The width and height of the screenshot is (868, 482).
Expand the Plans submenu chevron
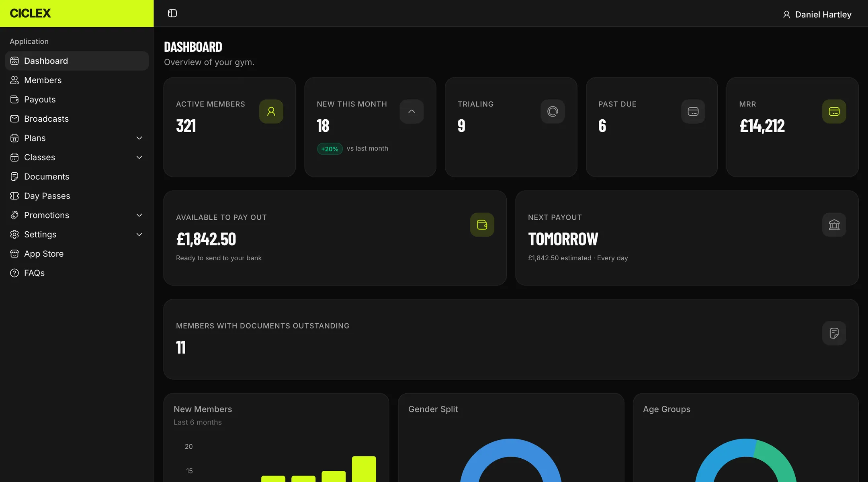139,138
